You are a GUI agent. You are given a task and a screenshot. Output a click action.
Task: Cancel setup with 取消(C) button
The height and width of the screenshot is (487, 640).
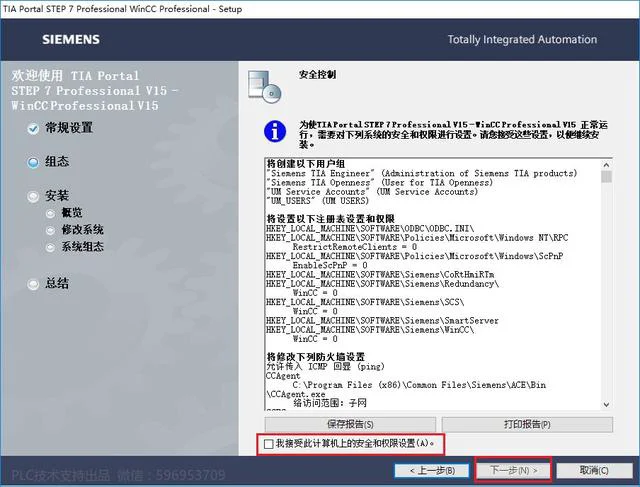click(594, 470)
